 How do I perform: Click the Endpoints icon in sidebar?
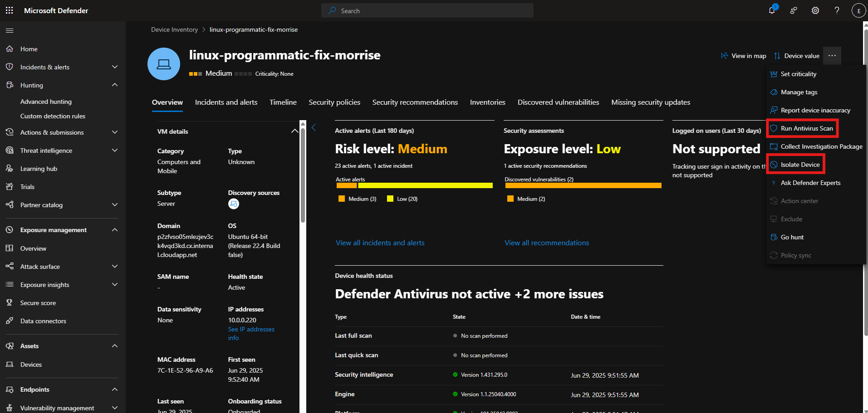pyautogui.click(x=10, y=389)
